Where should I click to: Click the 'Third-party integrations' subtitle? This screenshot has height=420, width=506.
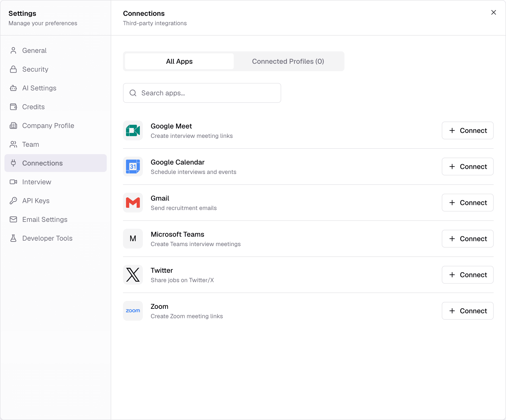(155, 23)
